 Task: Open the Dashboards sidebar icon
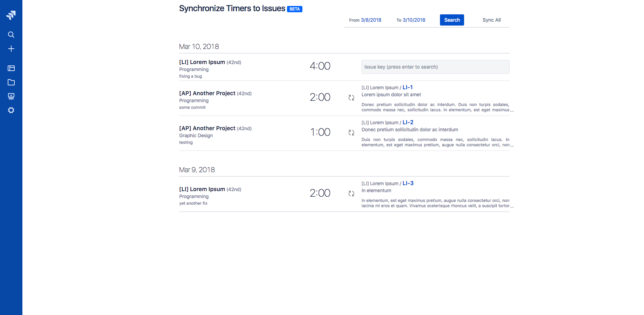pyautogui.click(x=11, y=68)
